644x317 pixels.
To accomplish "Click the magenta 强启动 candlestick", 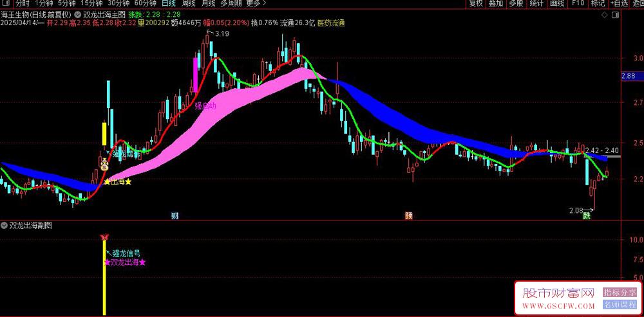I will [196, 75].
